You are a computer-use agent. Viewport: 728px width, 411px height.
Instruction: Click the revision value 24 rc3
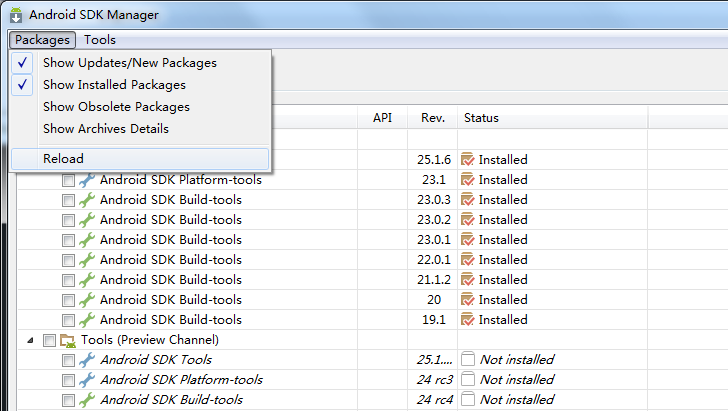[435, 379]
